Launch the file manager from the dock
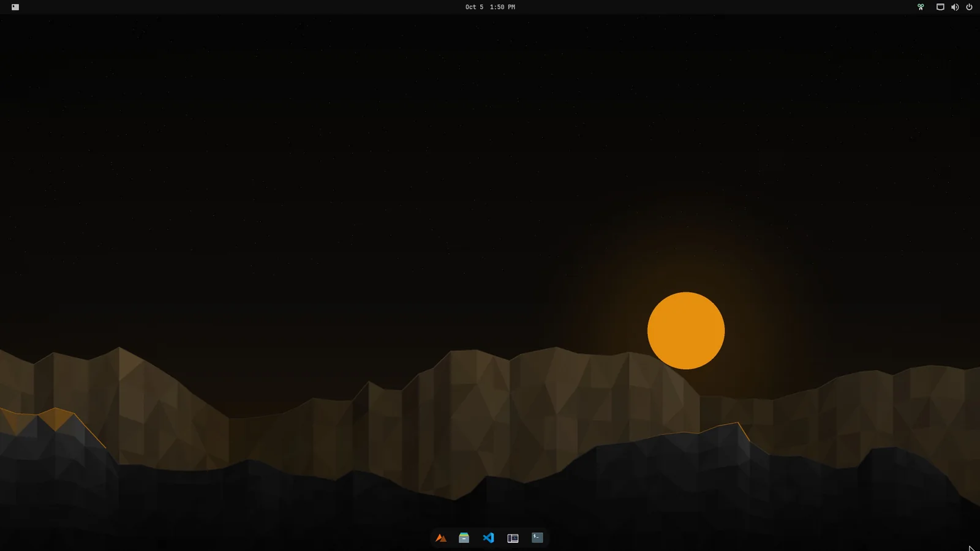The width and height of the screenshot is (980, 551). point(464,538)
